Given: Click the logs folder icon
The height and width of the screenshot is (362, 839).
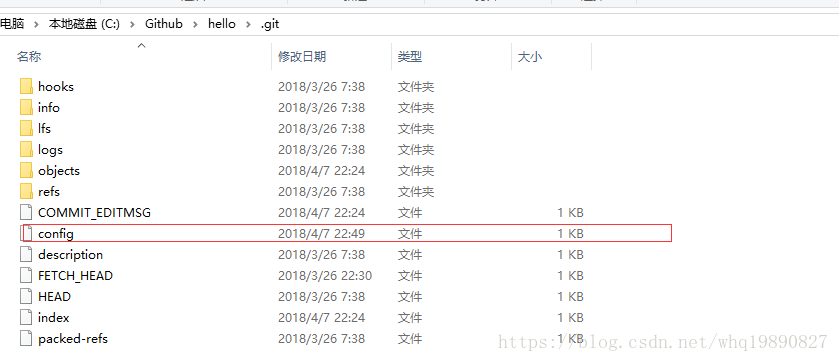Looking at the screenshot, I should 26,149.
